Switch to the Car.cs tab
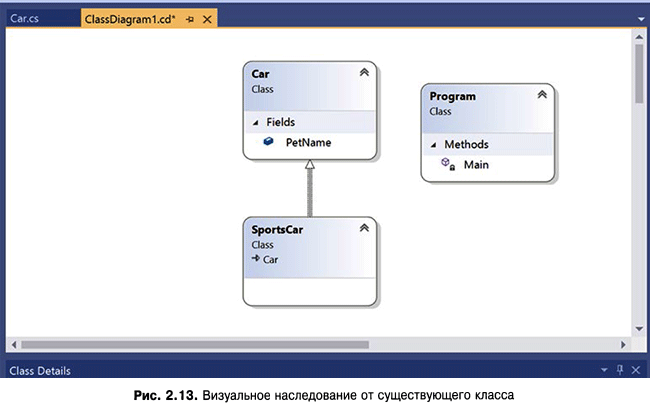The image size is (650, 413). [x=25, y=19]
